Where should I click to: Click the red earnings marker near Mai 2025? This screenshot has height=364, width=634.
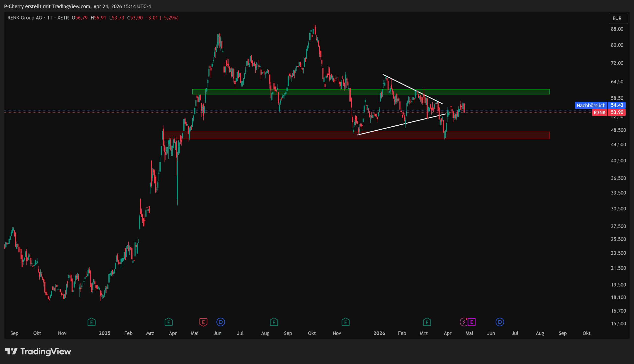pos(203,322)
